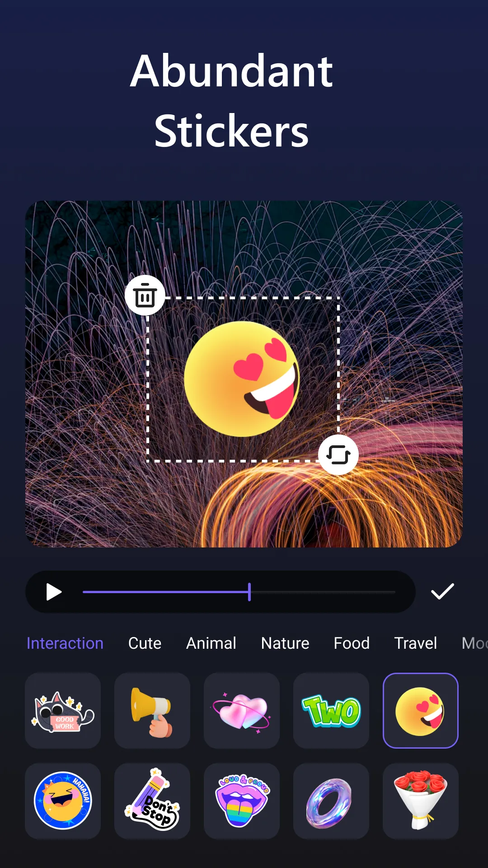Screen dimensions: 488x868
Task: Click the timeline playhead marker
Action: (x=249, y=592)
